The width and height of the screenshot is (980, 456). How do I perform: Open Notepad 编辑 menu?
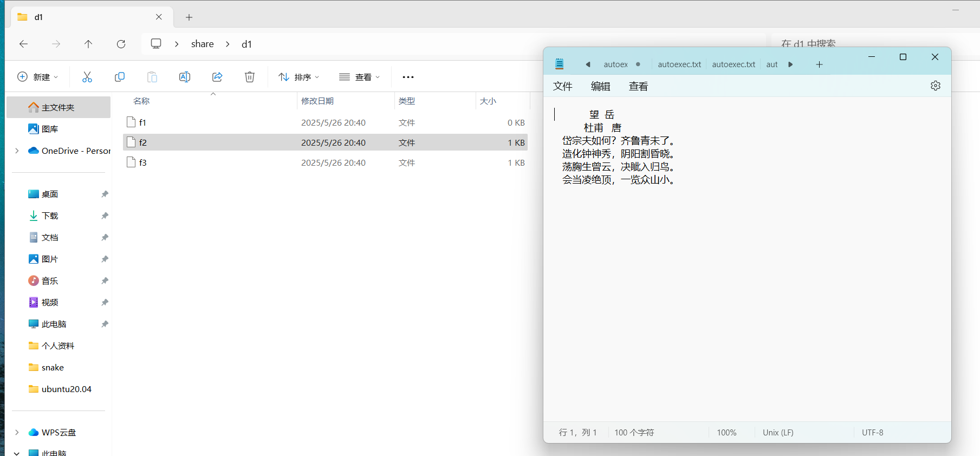click(600, 86)
